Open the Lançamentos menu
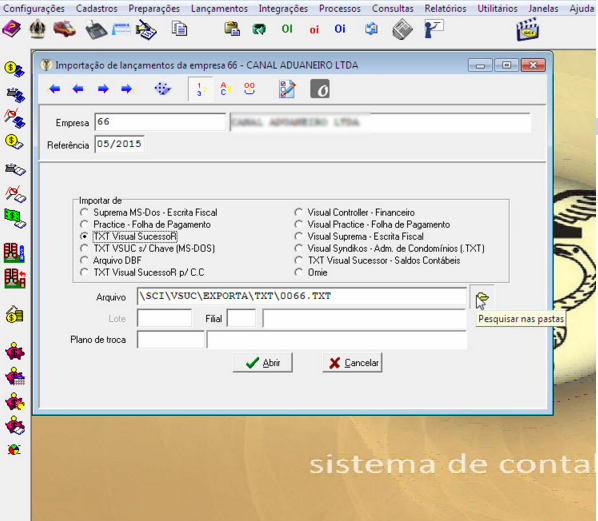Image resolution: width=598 pixels, height=521 pixels. pyautogui.click(x=219, y=8)
